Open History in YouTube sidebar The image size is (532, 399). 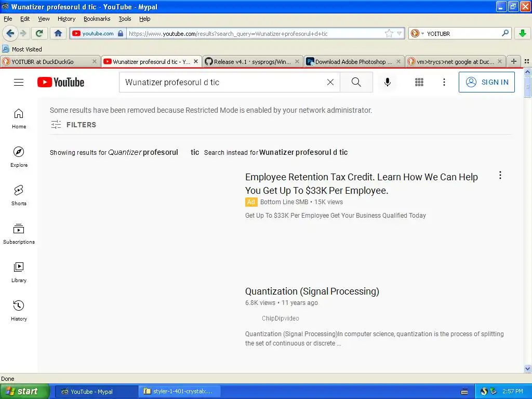tap(19, 311)
